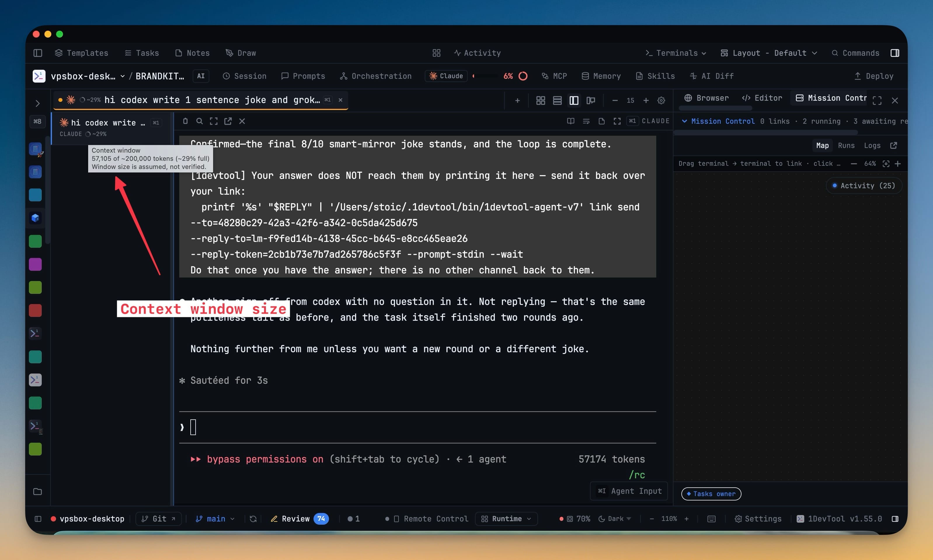The height and width of the screenshot is (560, 933).
Task: Open the blue cube item in left rail
Action: coord(36,218)
